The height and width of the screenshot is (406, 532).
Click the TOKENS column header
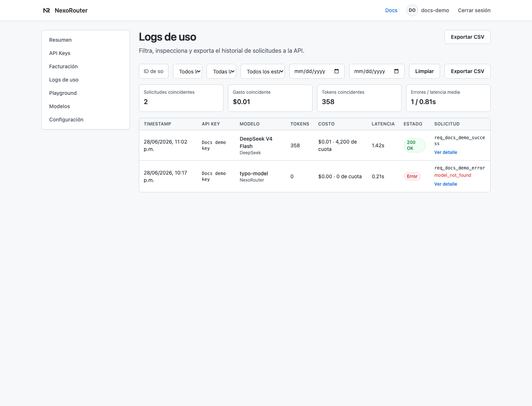click(300, 124)
